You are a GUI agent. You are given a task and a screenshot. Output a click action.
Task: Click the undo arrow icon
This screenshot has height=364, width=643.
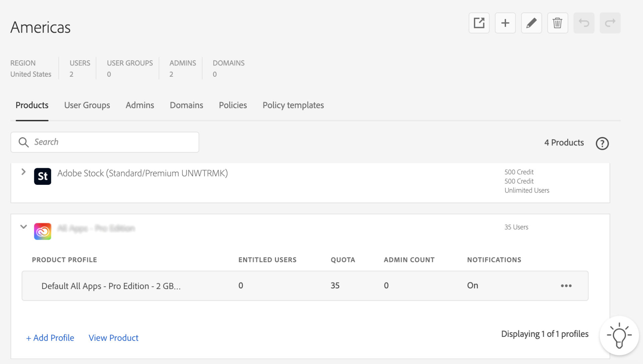tap(584, 23)
